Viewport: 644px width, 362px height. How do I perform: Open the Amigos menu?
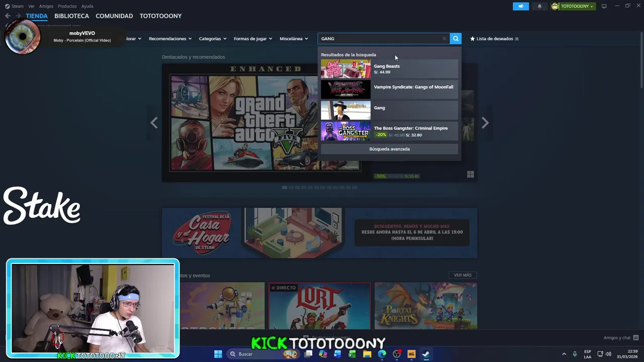(x=46, y=6)
